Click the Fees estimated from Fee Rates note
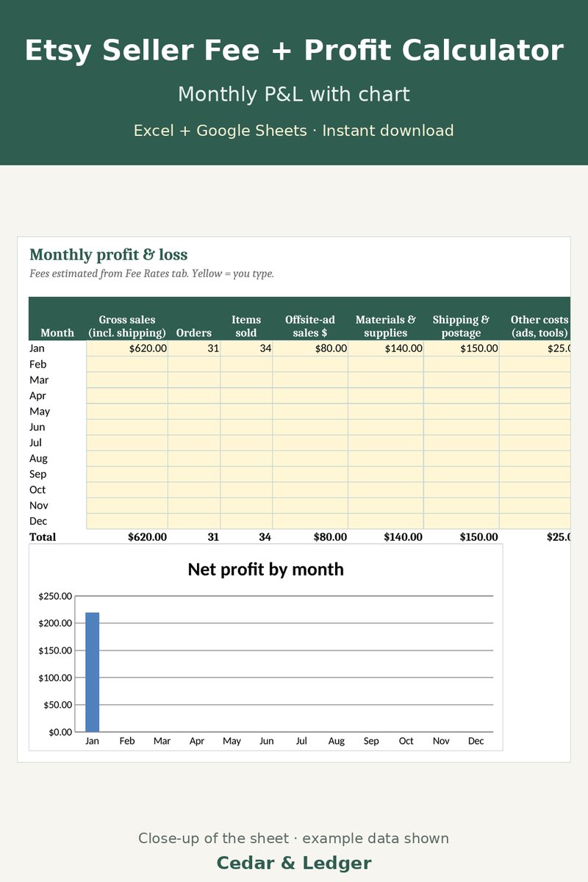Image resolution: width=588 pixels, height=882 pixels. 151,273
